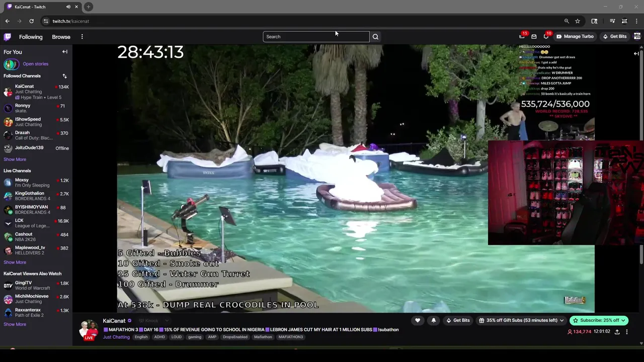
Task: Toggle the follow heart for KaiCenat
Action: coord(418,320)
